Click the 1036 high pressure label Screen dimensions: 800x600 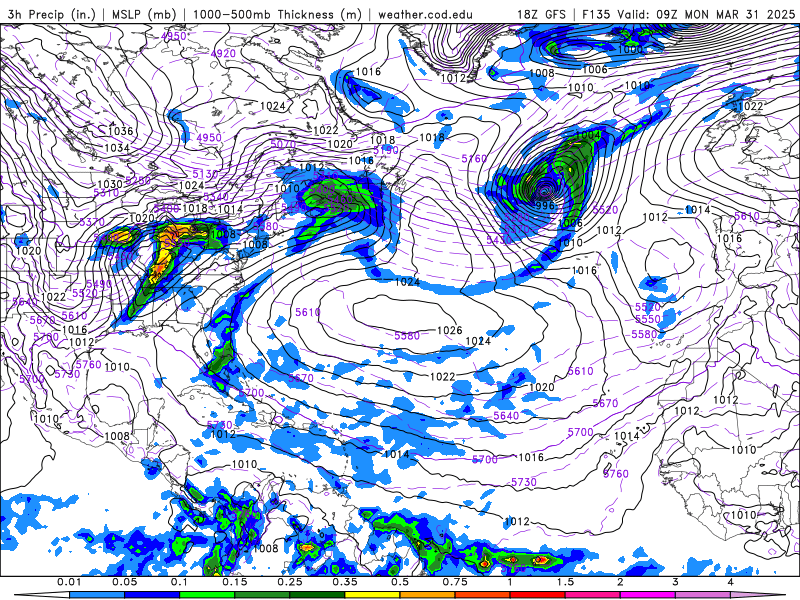point(120,131)
